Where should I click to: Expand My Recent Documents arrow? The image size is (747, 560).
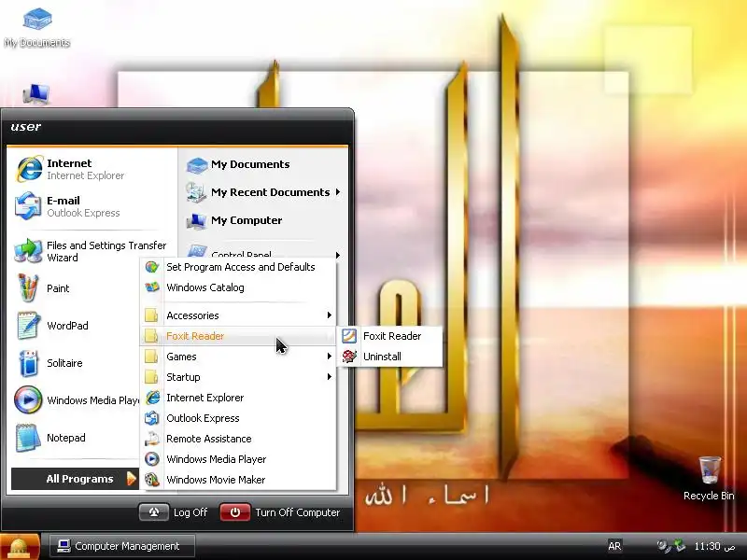point(338,192)
